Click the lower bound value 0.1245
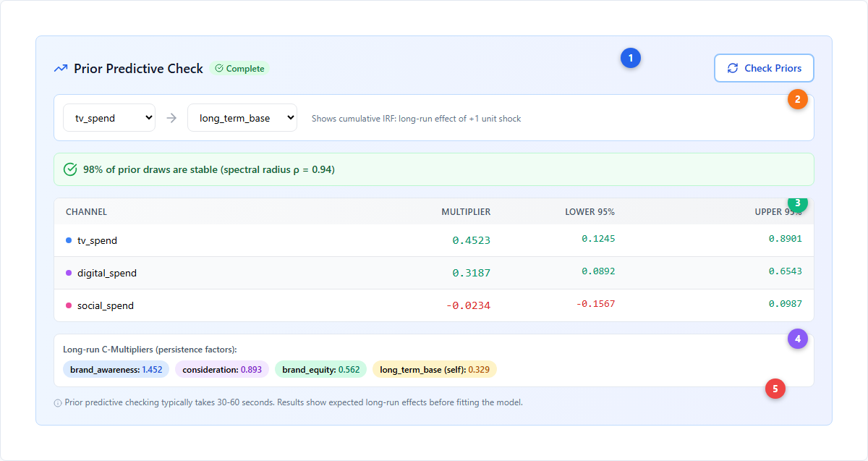This screenshot has height=461, width=868. click(x=598, y=238)
